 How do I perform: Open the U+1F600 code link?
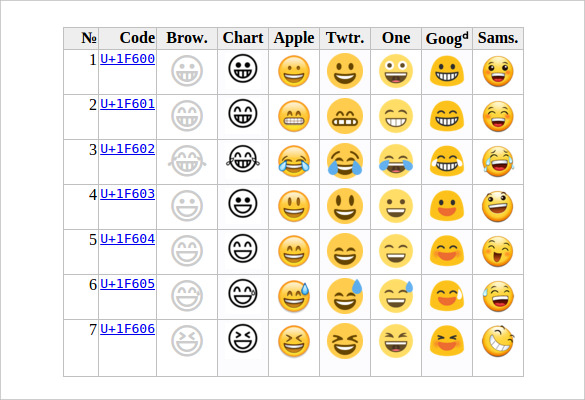pos(128,59)
